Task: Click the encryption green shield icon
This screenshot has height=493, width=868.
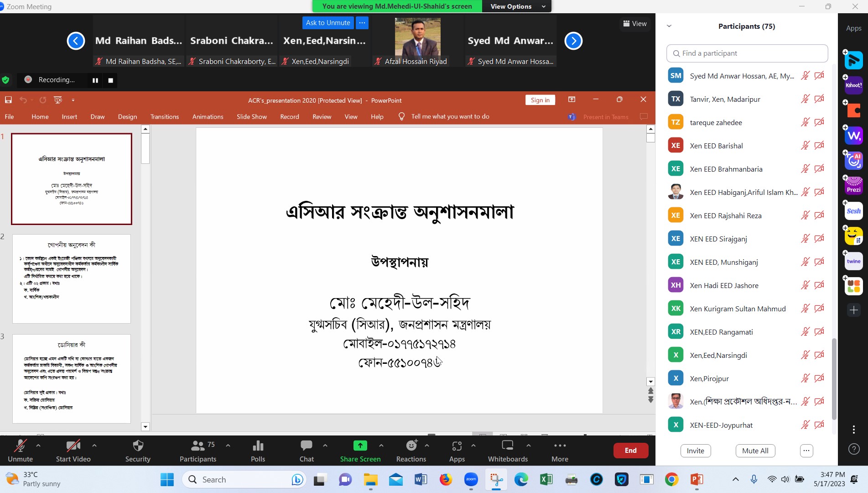Action: (5, 80)
